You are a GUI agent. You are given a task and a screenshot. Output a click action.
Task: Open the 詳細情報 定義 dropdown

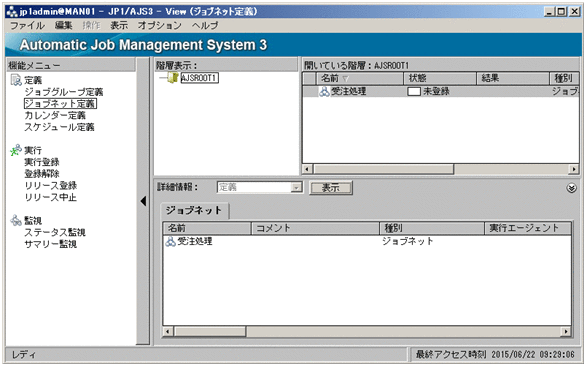click(296, 187)
